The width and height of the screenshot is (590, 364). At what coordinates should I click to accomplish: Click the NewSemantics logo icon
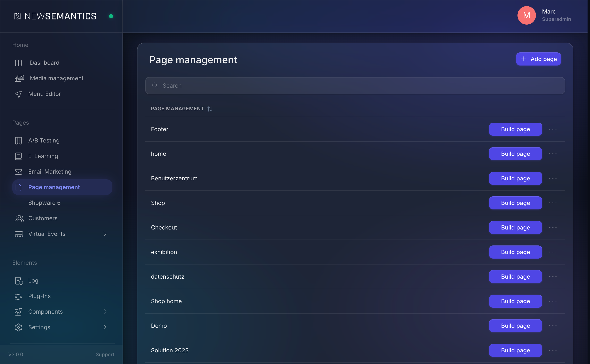click(17, 16)
